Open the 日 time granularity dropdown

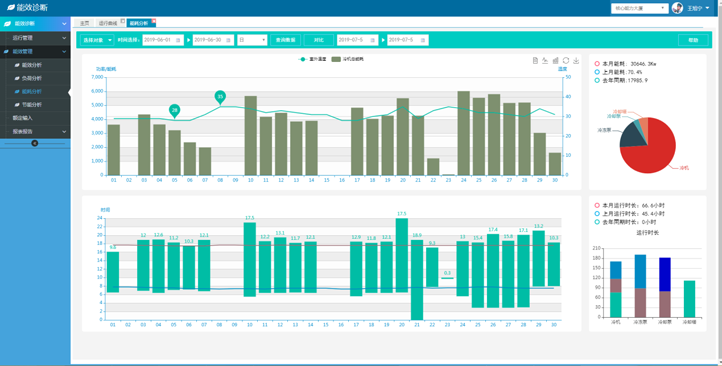click(252, 40)
